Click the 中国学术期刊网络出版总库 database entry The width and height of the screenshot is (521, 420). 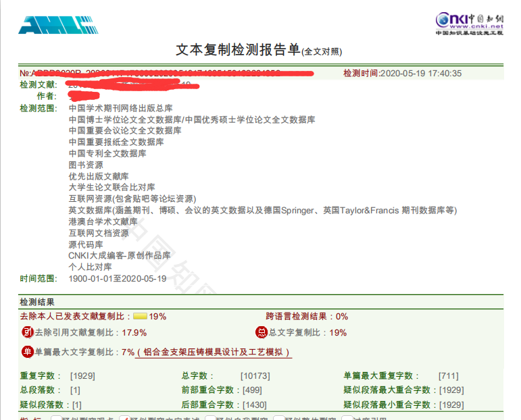point(120,108)
